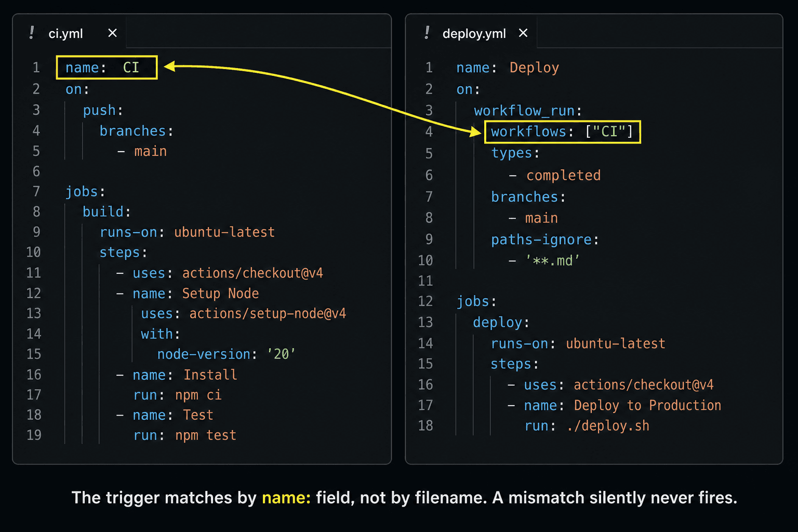Click '- completed' in deploy.yml
The width and height of the screenshot is (798, 532).
click(x=555, y=175)
